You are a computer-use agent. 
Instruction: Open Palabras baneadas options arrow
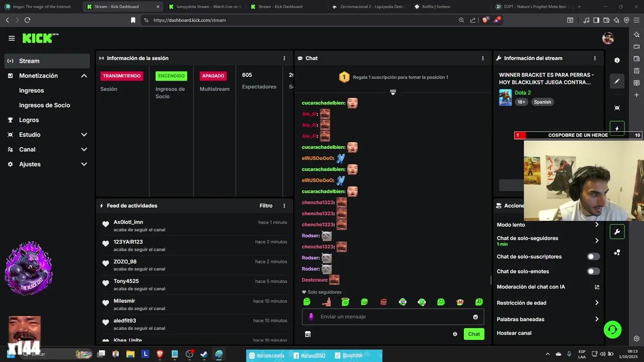coord(597,319)
